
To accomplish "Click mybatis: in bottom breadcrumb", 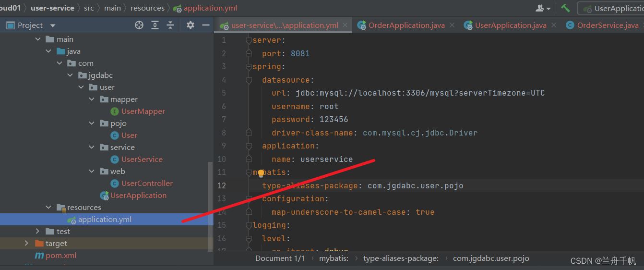I will (x=334, y=258).
